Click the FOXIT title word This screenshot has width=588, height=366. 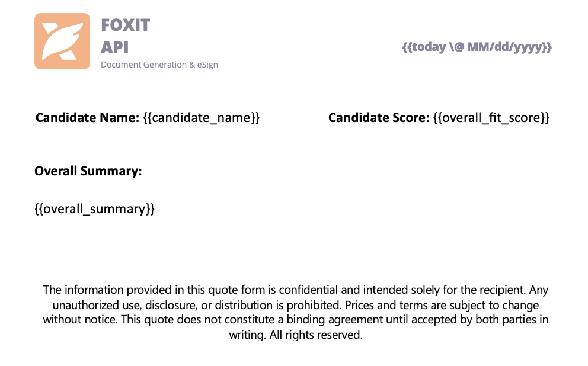[x=125, y=25]
